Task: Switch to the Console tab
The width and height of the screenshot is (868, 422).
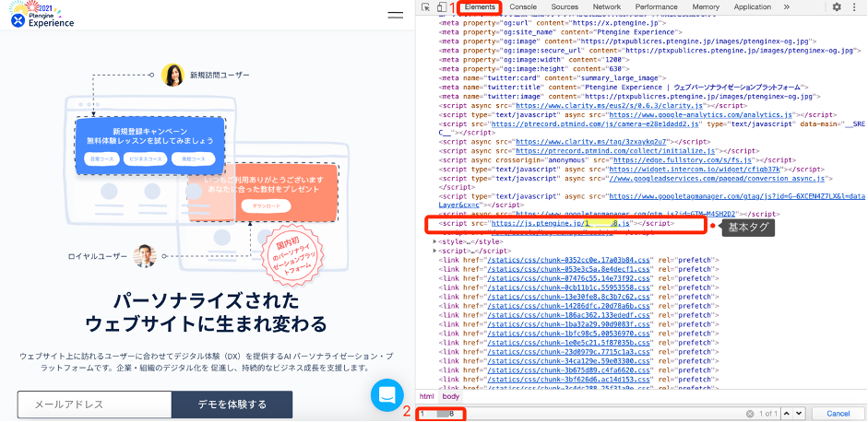Action: tap(523, 7)
